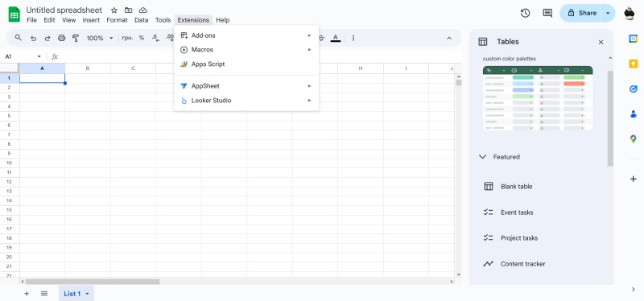The width and height of the screenshot is (644, 301).
Task: Check the cloud save status icon
Action: coord(142,10)
